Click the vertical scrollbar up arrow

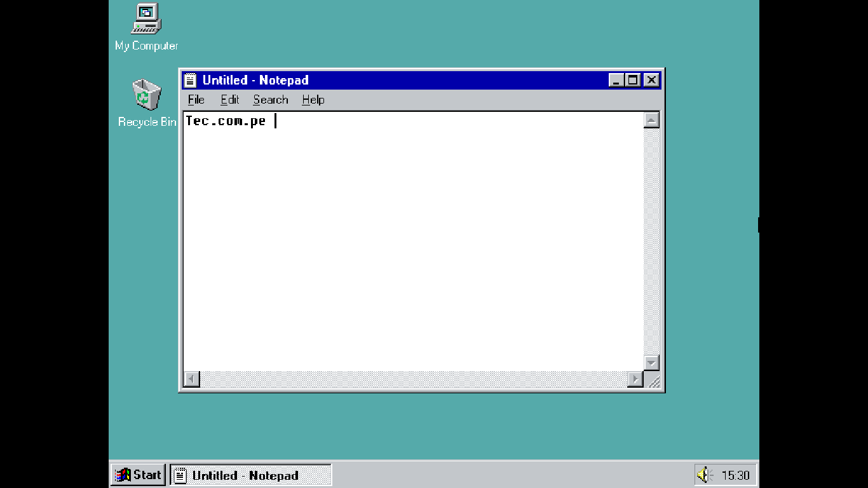(x=651, y=120)
